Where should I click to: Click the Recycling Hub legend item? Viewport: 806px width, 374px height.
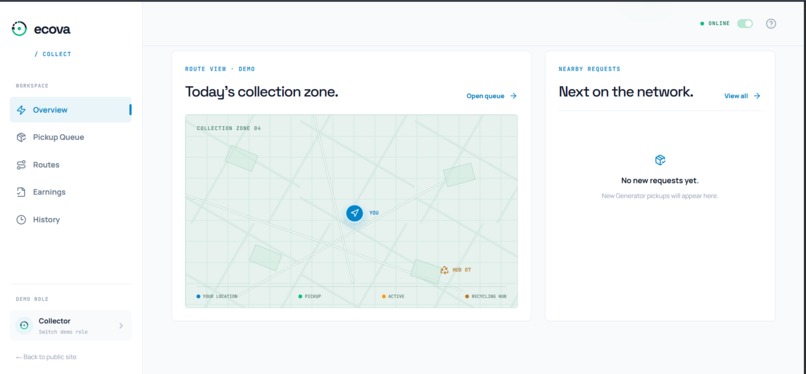(x=486, y=296)
